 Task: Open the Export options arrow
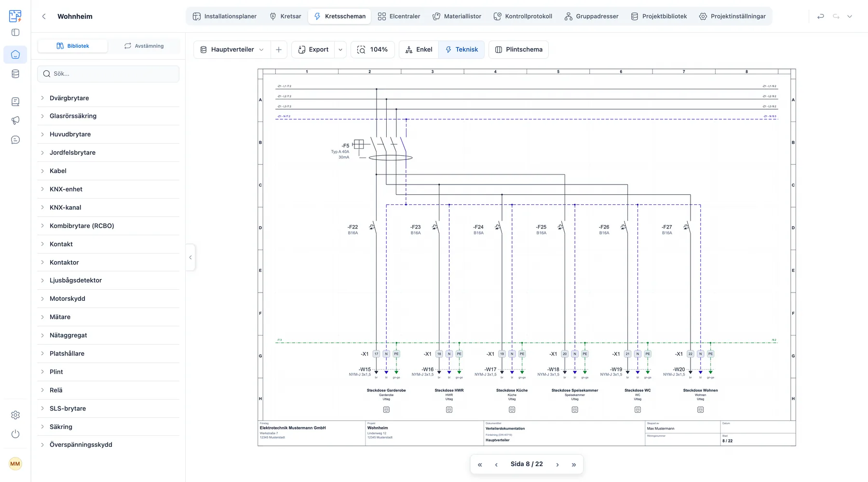[340, 50]
